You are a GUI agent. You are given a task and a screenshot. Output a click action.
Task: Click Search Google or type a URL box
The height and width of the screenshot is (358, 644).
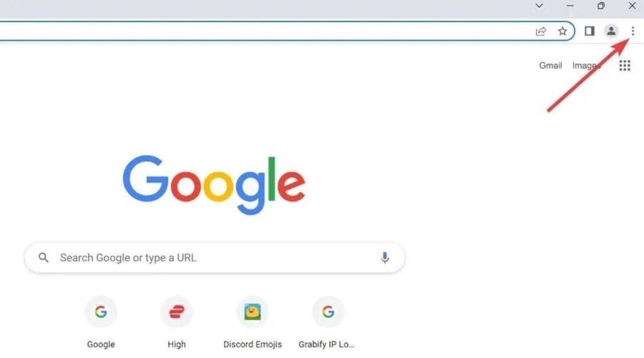(x=215, y=258)
